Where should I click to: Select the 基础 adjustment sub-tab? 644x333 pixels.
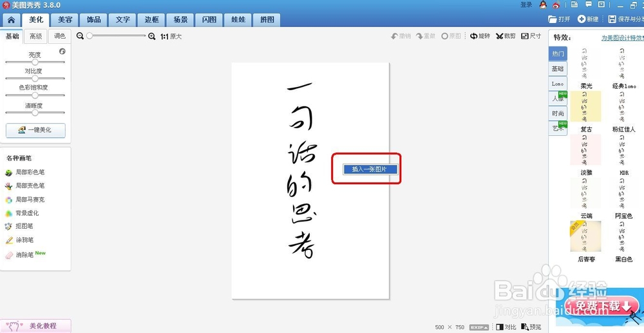tap(12, 36)
